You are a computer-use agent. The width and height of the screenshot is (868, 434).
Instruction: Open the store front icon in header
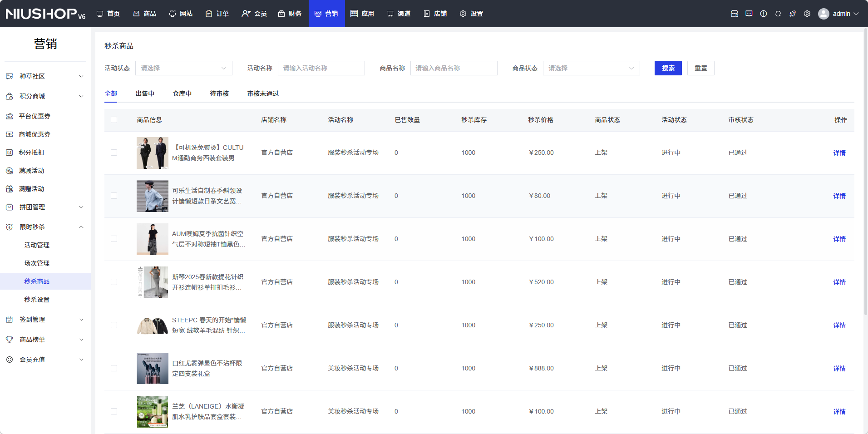click(x=734, y=14)
